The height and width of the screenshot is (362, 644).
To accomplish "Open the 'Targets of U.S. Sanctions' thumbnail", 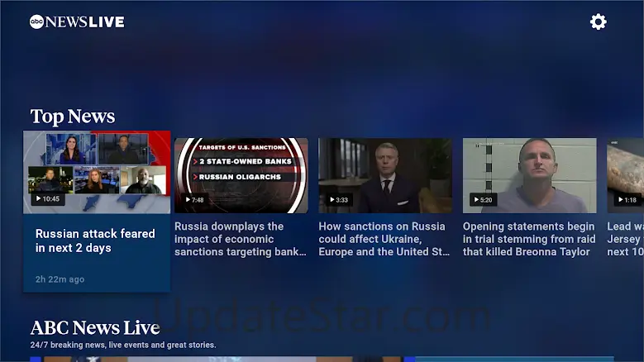I will pyautogui.click(x=241, y=175).
